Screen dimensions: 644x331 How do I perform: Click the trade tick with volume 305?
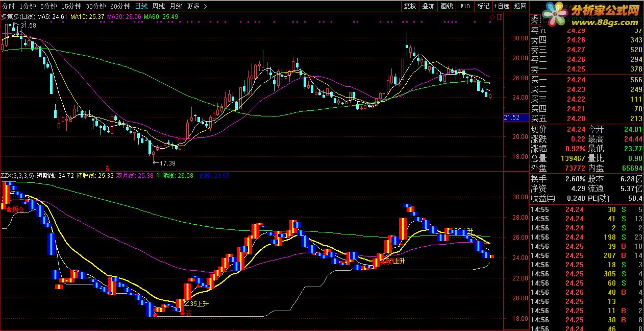pos(587,274)
